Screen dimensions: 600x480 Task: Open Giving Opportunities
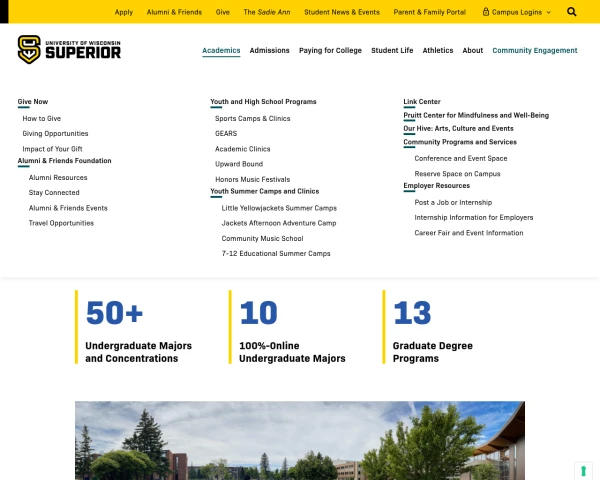click(x=55, y=134)
